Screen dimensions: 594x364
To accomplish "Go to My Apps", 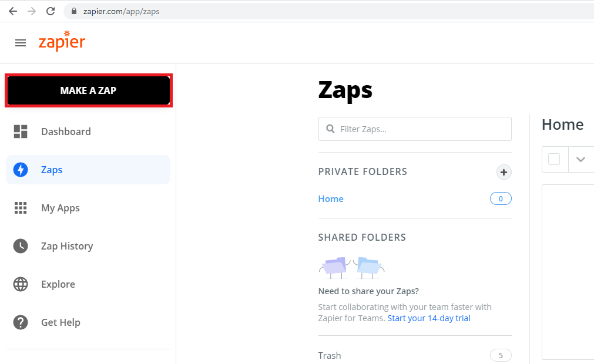I will (88, 208).
